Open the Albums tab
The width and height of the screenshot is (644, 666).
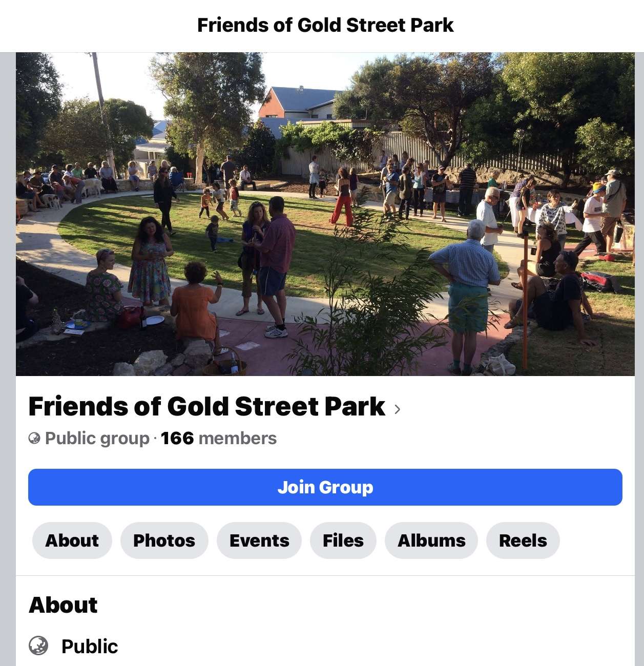point(431,540)
